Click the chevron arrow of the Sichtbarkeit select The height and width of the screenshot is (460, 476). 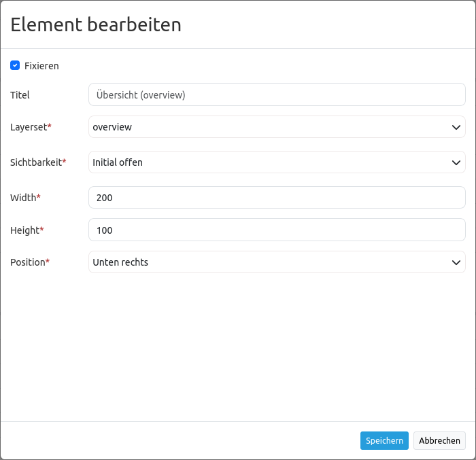coord(456,162)
